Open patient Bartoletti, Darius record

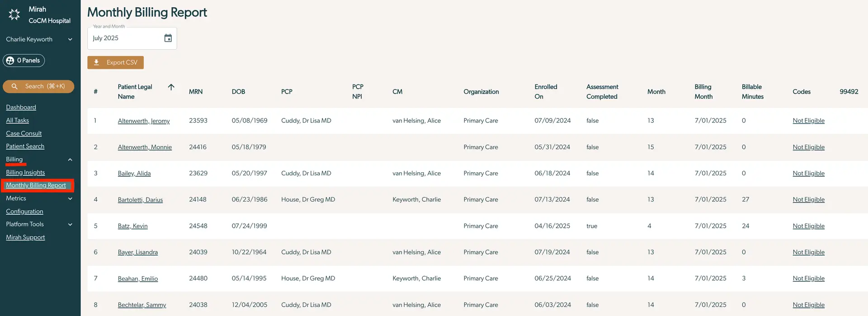(140, 200)
